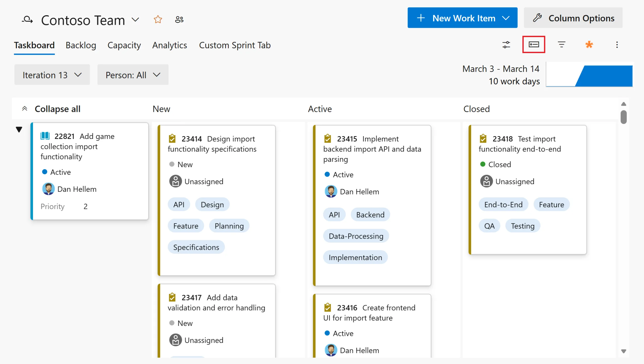Open the Iteration 13 dropdown
Image resolution: width=644 pixels, height=364 pixels.
pos(52,75)
